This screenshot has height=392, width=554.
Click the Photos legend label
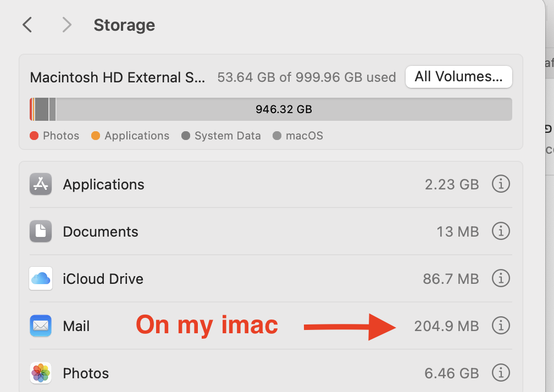coord(60,136)
